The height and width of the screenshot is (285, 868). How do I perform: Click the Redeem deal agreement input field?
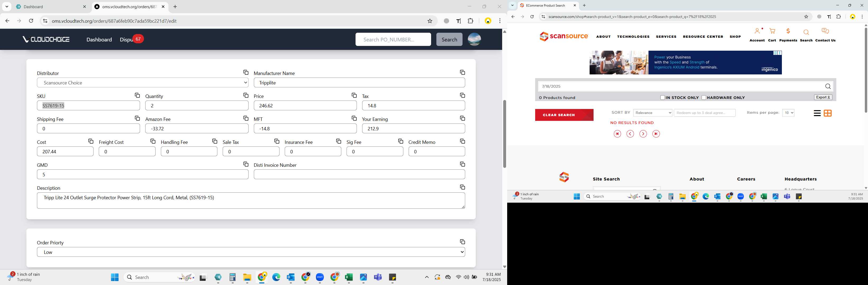(x=704, y=113)
